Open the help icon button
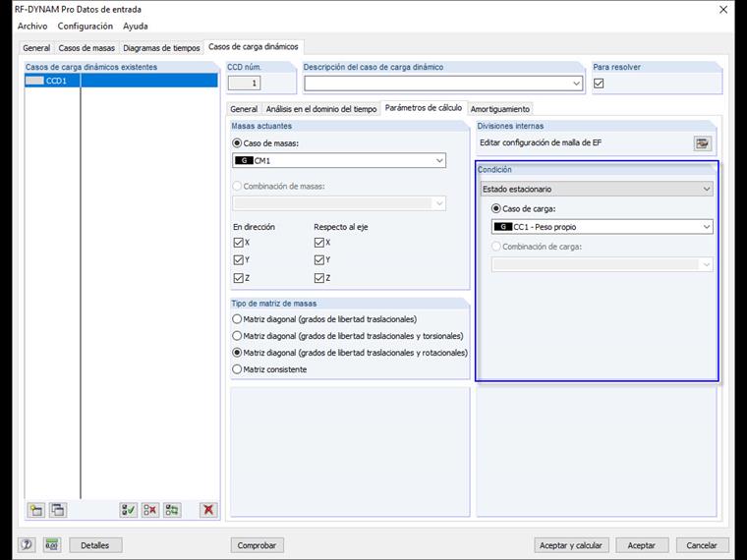Screen dimensions: 747x560 [27, 544]
